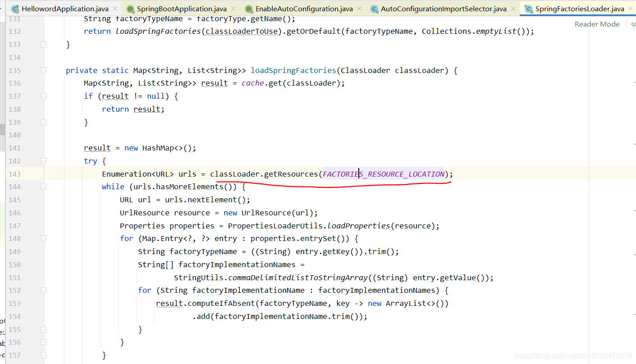Collapse the if block at line 137
The image size is (636, 364).
[44, 96]
